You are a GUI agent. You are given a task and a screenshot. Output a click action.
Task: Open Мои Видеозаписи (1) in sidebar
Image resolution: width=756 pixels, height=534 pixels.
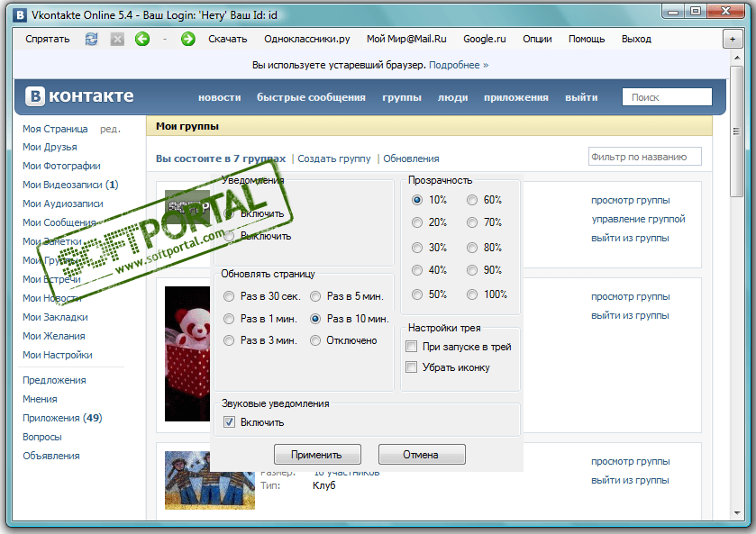pyautogui.click(x=70, y=185)
